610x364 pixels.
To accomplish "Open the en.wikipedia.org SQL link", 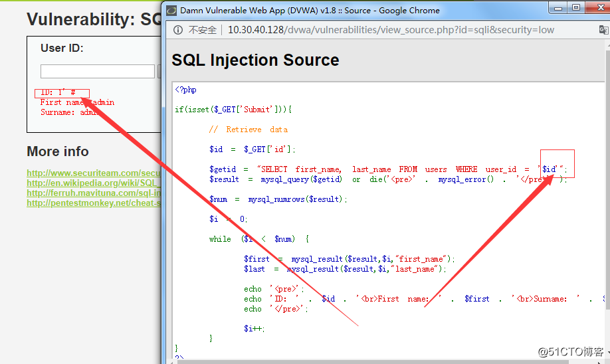I will (94, 183).
